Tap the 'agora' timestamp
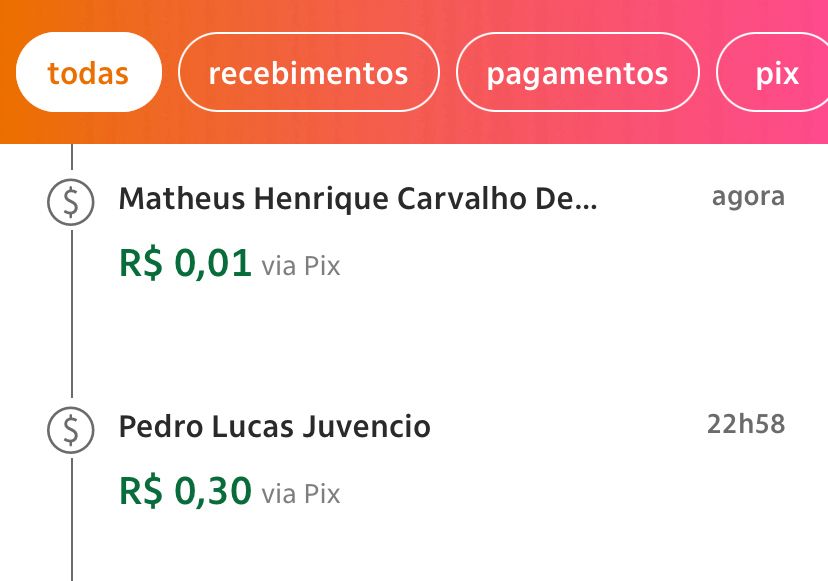Viewport: 828px width, 581px height. coord(748,196)
